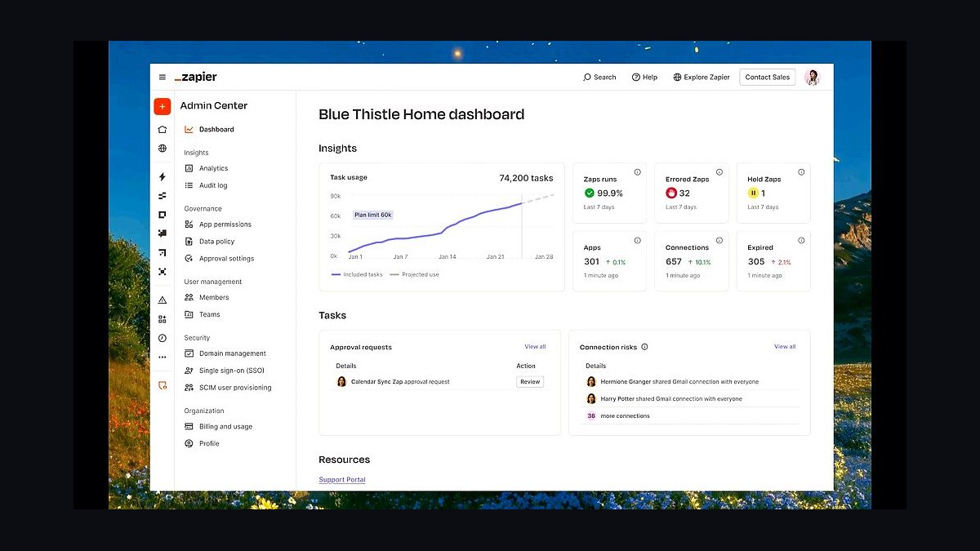
Task: Click the info icon on the Expired card
Action: pos(801,240)
